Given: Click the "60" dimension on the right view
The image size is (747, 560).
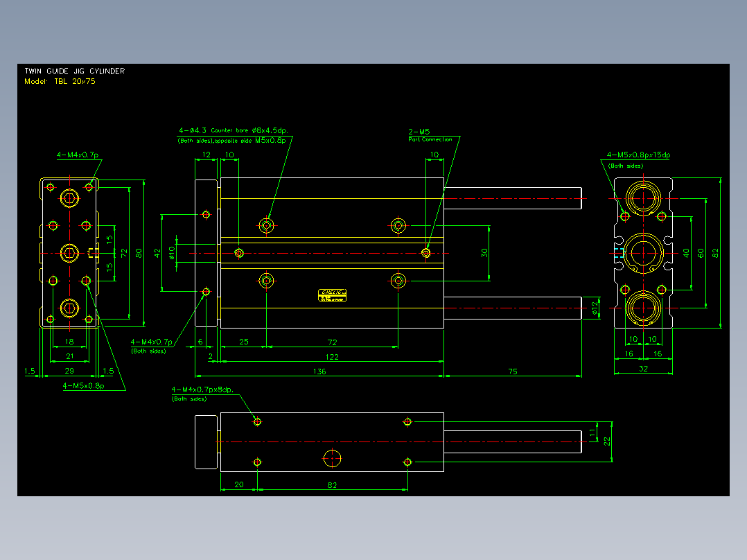Looking at the screenshot, I should pyautogui.click(x=701, y=253).
